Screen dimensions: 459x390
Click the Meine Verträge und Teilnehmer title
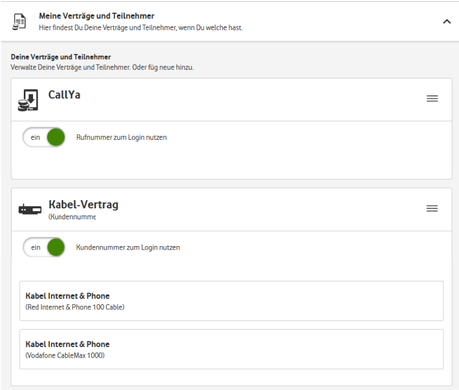click(x=97, y=16)
